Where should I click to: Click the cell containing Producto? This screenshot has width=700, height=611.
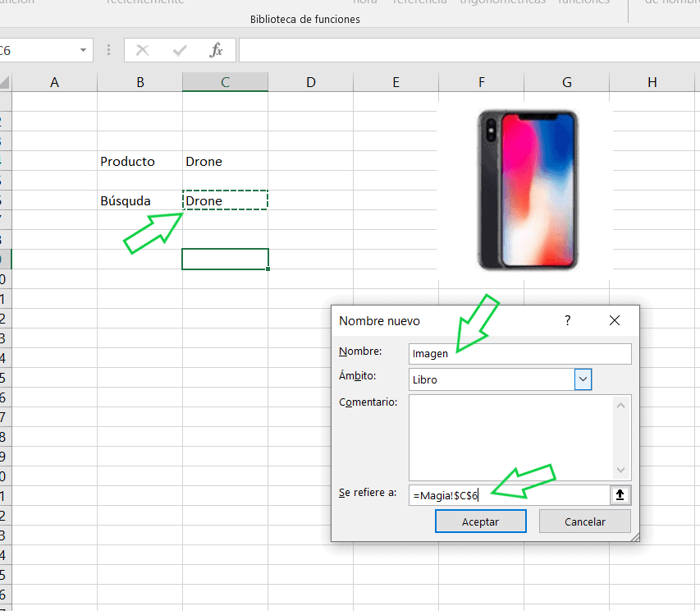click(140, 161)
